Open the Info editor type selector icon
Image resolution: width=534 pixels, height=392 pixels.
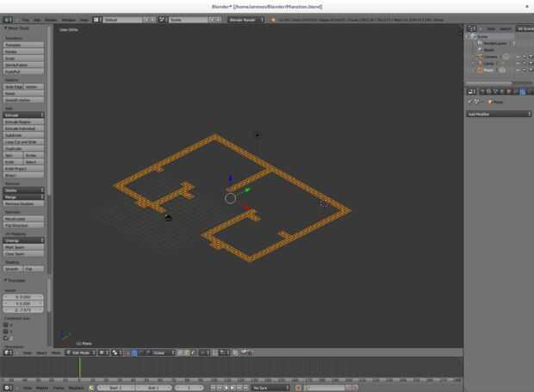8,20
